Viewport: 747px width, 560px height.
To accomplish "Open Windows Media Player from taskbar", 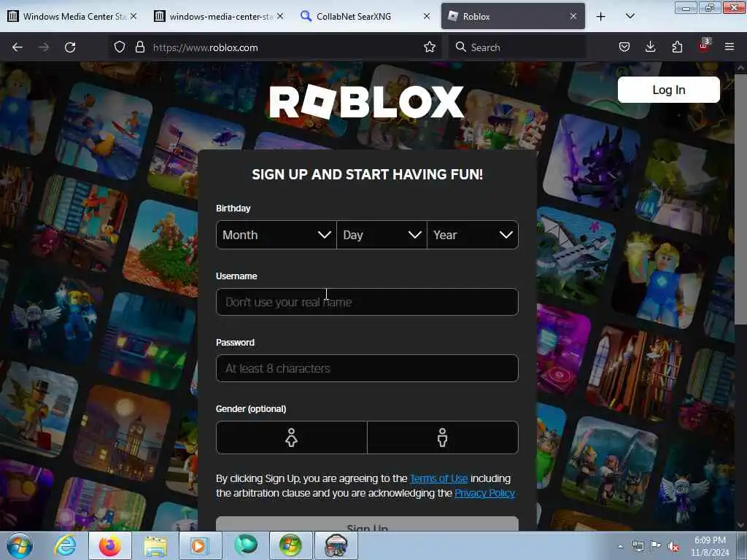I will [201, 545].
